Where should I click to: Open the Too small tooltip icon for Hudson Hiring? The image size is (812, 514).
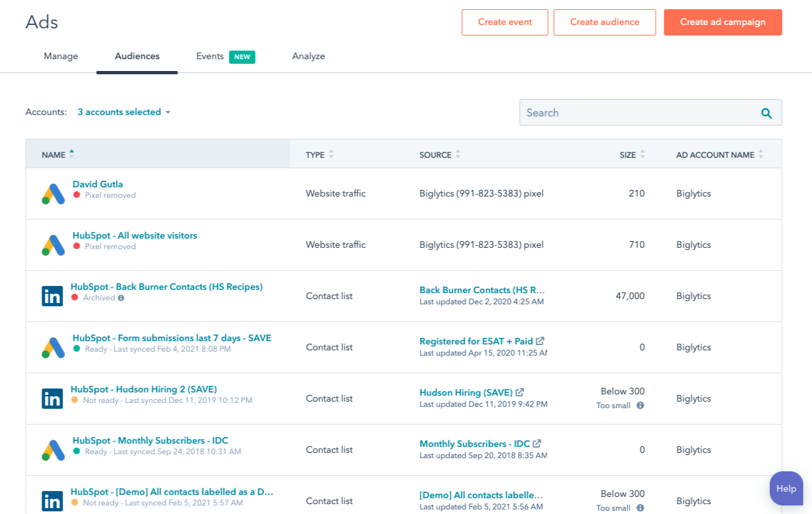point(640,406)
